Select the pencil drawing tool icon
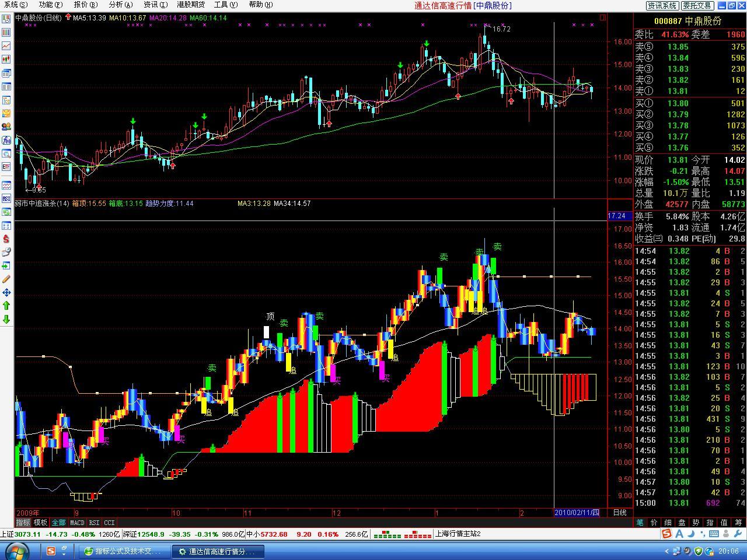The width and height of the screenshot is (747, 560). 6,279
